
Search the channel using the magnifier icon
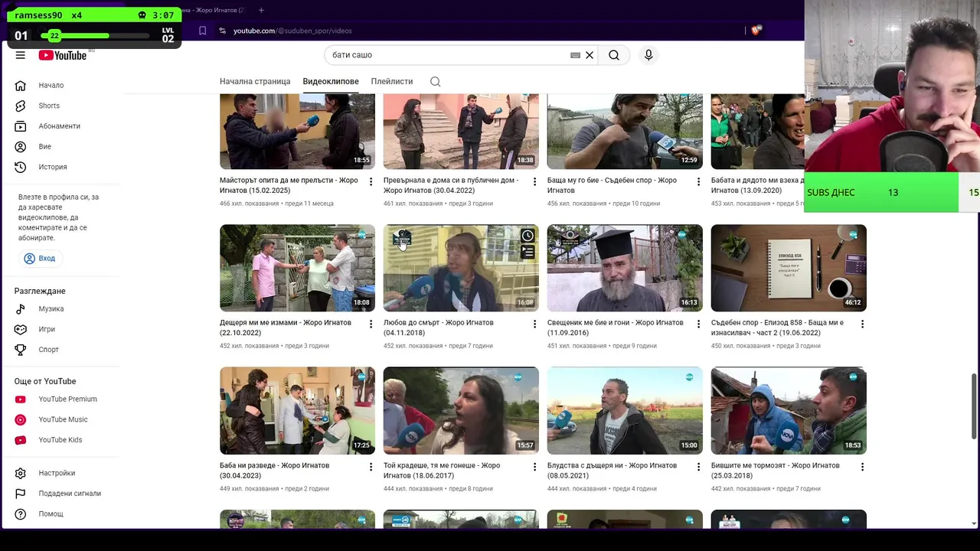pyautogui.click(x=436, y=82)
